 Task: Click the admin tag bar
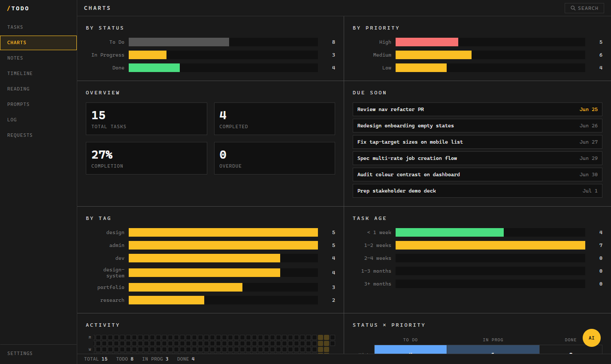coord(223,245)
